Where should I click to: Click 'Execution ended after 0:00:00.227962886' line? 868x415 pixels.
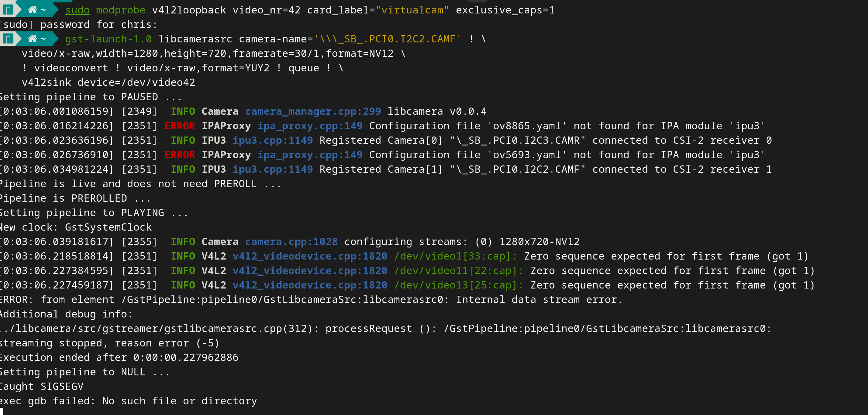click(119, 358)
